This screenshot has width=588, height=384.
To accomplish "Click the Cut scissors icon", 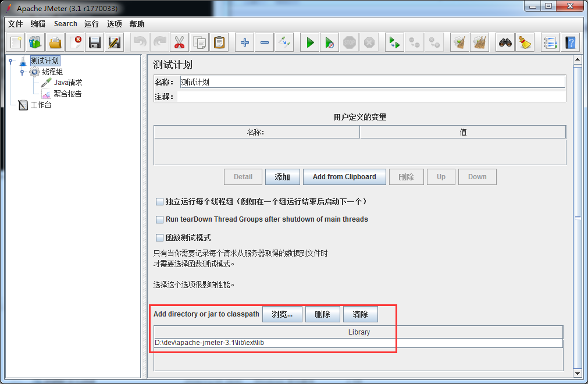I will click(180, 42).
